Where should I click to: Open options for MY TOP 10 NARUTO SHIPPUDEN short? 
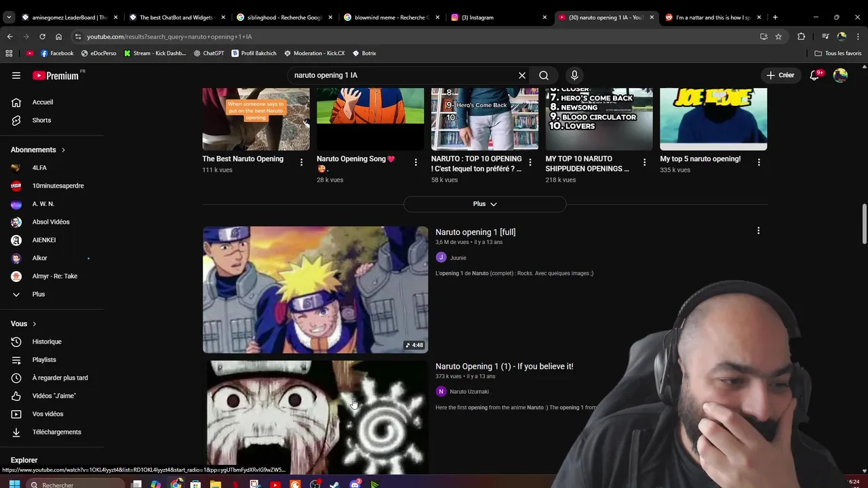[644, 162]
